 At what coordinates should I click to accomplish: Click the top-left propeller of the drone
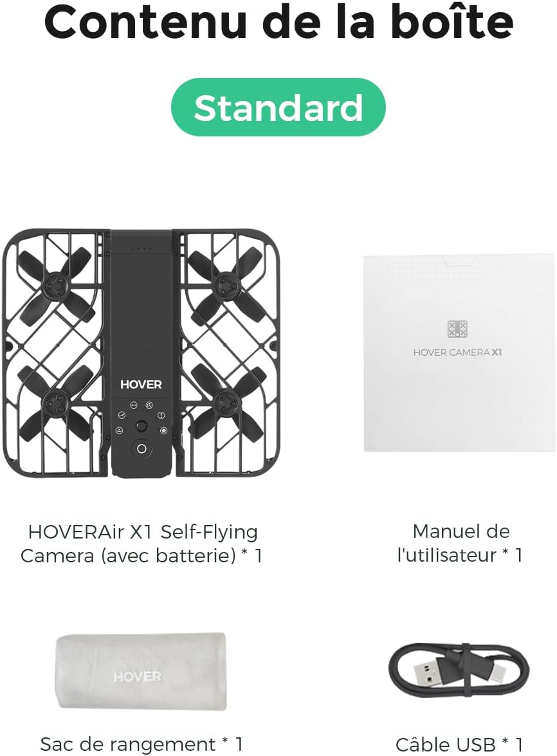coord(57,286)
